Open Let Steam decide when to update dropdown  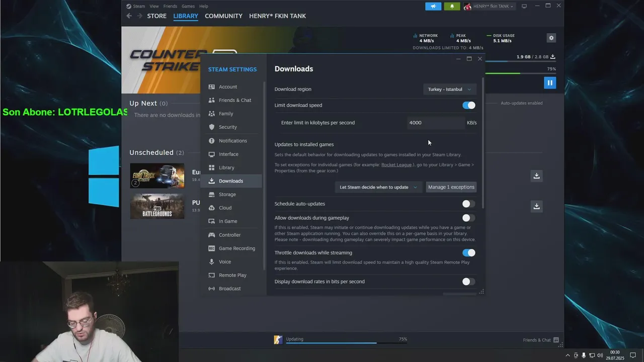coord(378,187)
